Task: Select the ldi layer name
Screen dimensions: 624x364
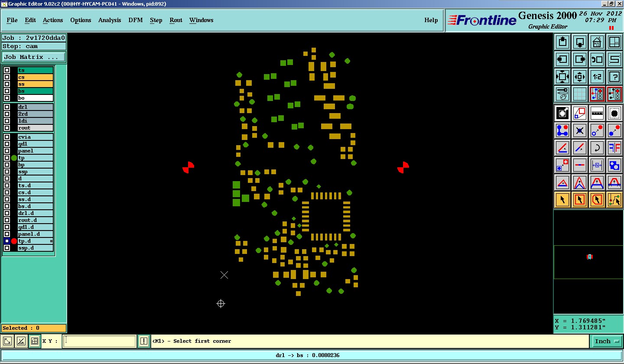Action: pyautogui.click(x=35, y=121)
